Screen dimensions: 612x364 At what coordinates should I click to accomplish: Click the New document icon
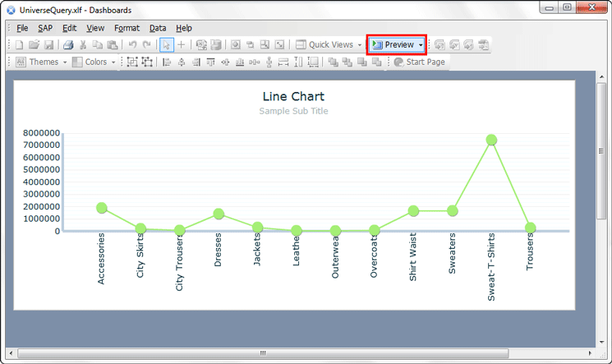[19, 44]
